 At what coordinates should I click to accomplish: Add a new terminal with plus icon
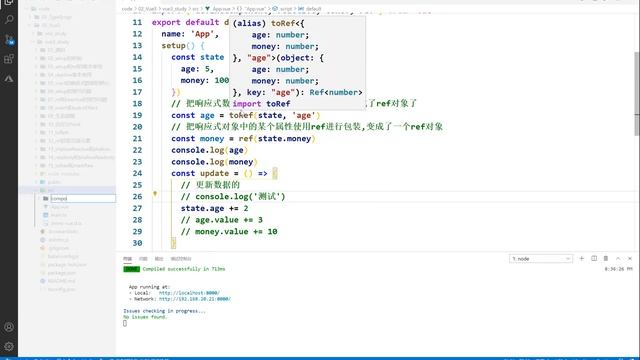[582, 258]
